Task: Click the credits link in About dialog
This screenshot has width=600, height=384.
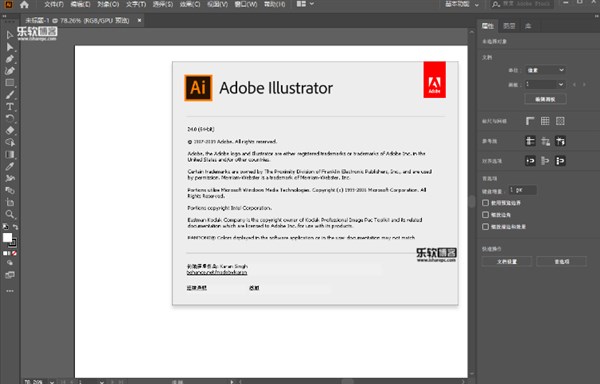Action: tap(254, 288)
